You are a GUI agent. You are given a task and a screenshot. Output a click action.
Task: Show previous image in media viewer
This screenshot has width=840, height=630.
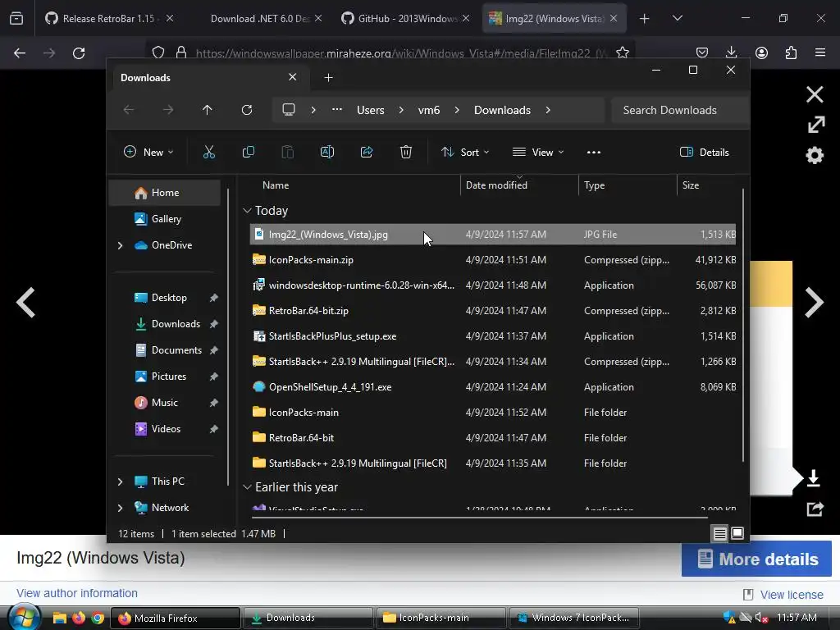25,303
